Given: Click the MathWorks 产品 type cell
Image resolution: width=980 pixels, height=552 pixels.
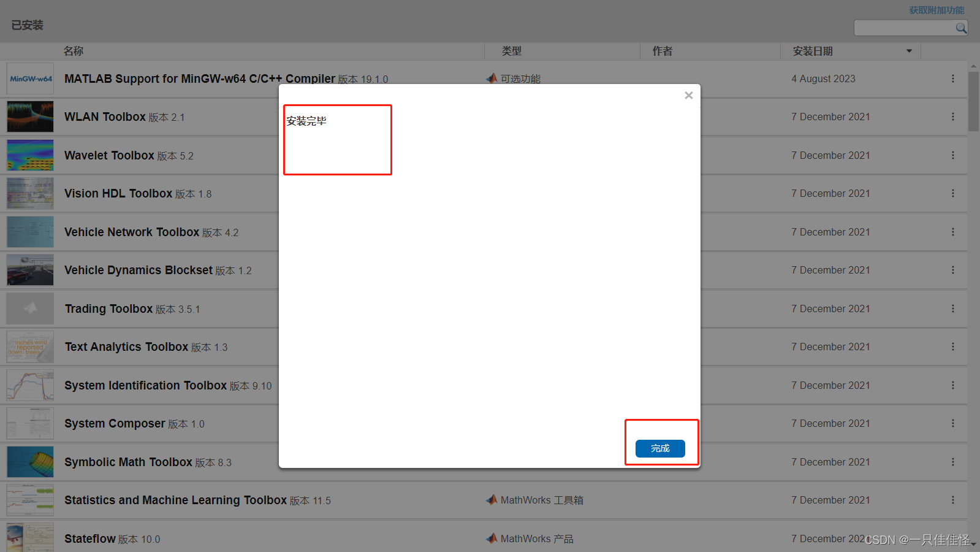Looking at the screenshot, I should 537,539.
